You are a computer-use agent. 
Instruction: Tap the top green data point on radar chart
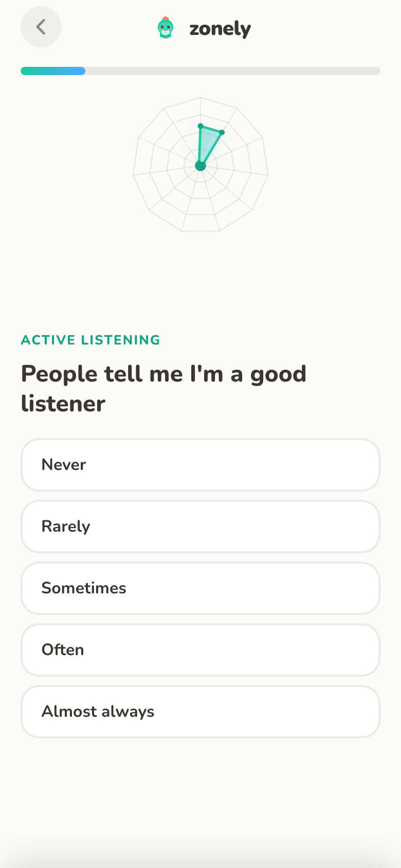(200, 125)
